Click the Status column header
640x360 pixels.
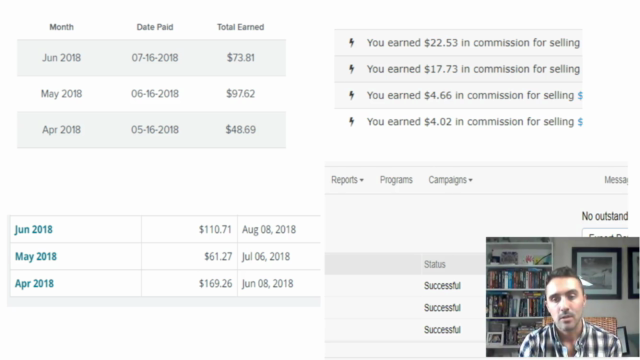[x=434, y=264]
